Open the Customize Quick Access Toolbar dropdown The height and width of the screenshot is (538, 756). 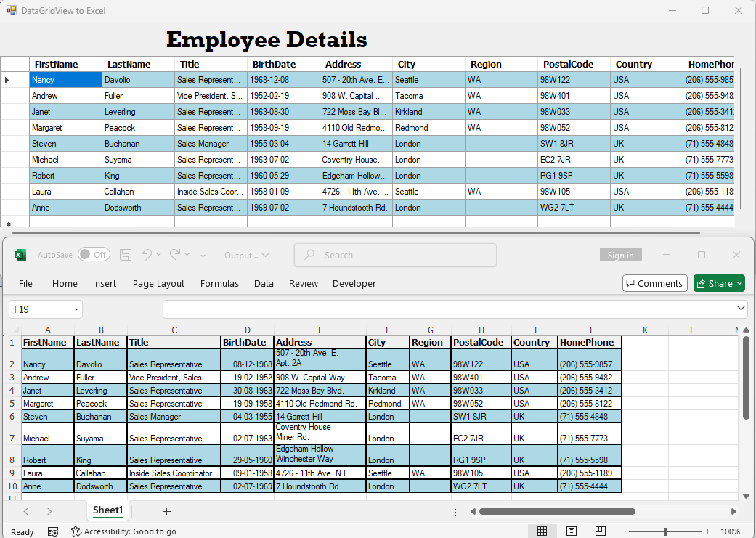203,254
